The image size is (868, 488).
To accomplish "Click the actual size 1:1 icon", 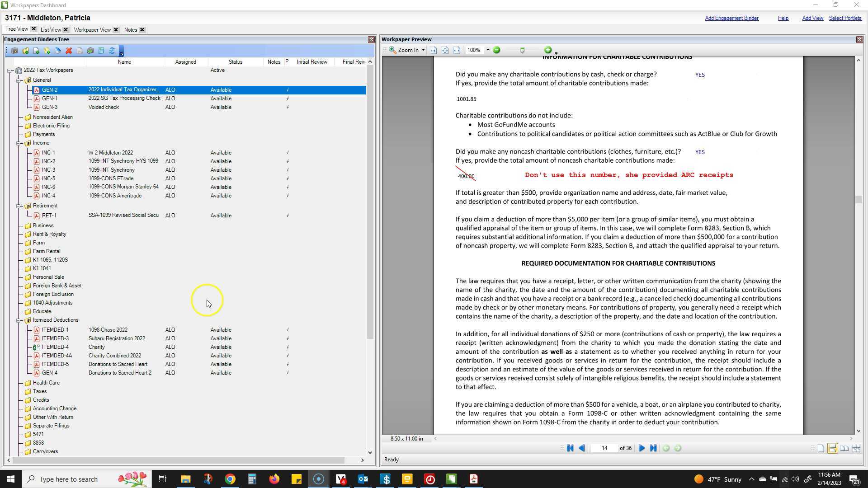I will tap(433, 50).
